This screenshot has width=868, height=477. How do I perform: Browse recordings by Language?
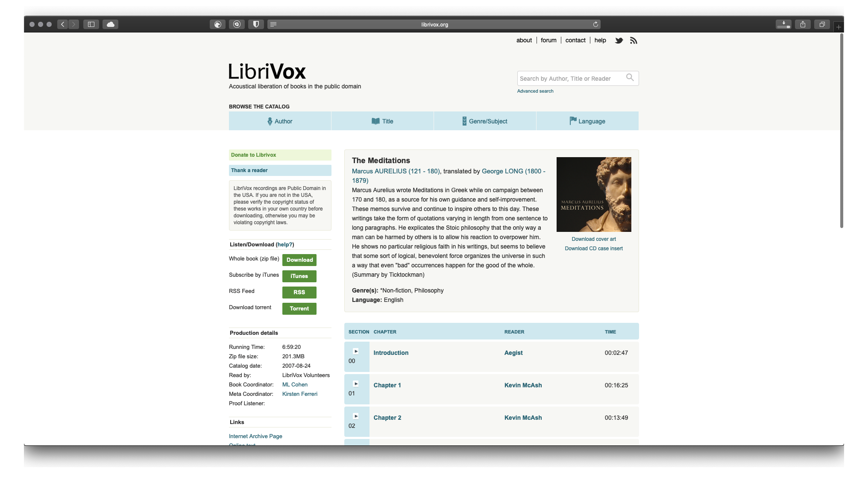point(587,121)
